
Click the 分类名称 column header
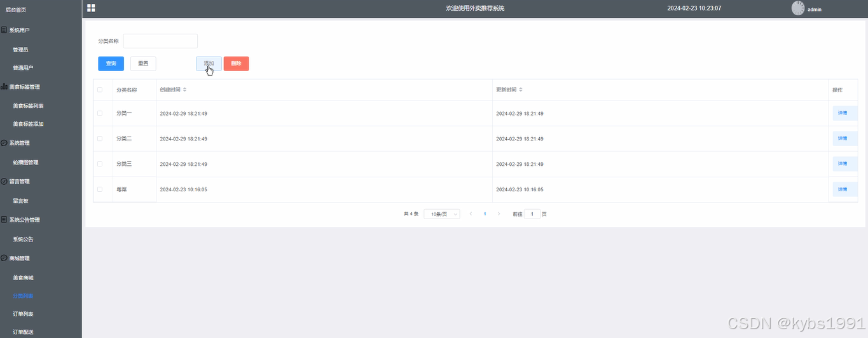127,90
